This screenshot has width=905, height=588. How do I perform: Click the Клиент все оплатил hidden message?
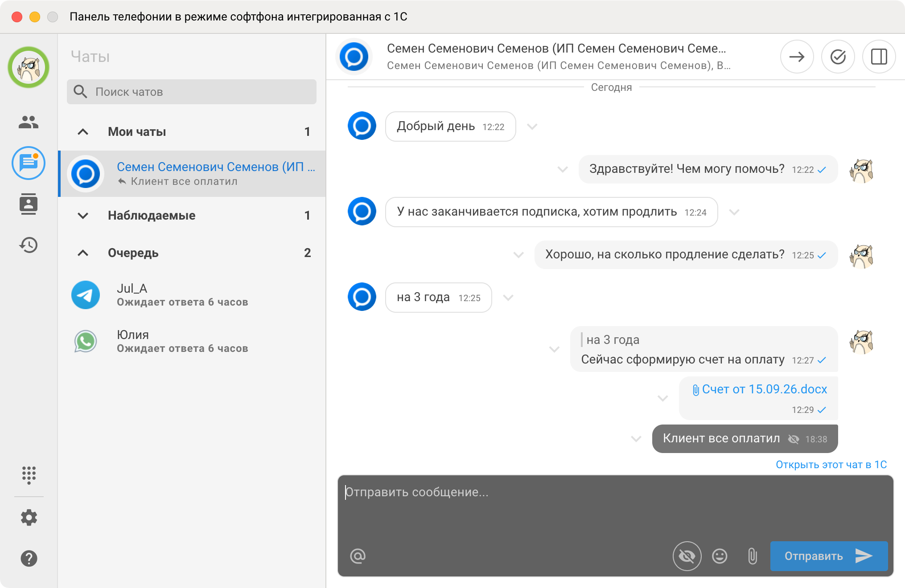point(745,439)
